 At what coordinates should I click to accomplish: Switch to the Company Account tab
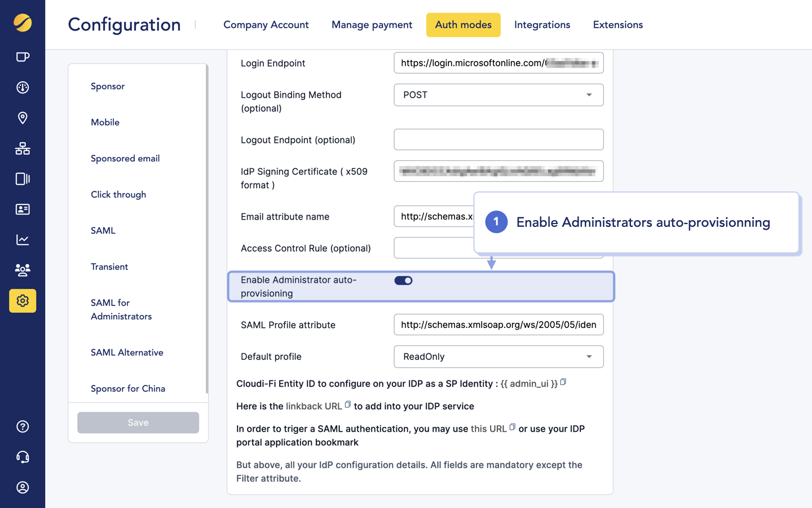click(x=266, y=25)
